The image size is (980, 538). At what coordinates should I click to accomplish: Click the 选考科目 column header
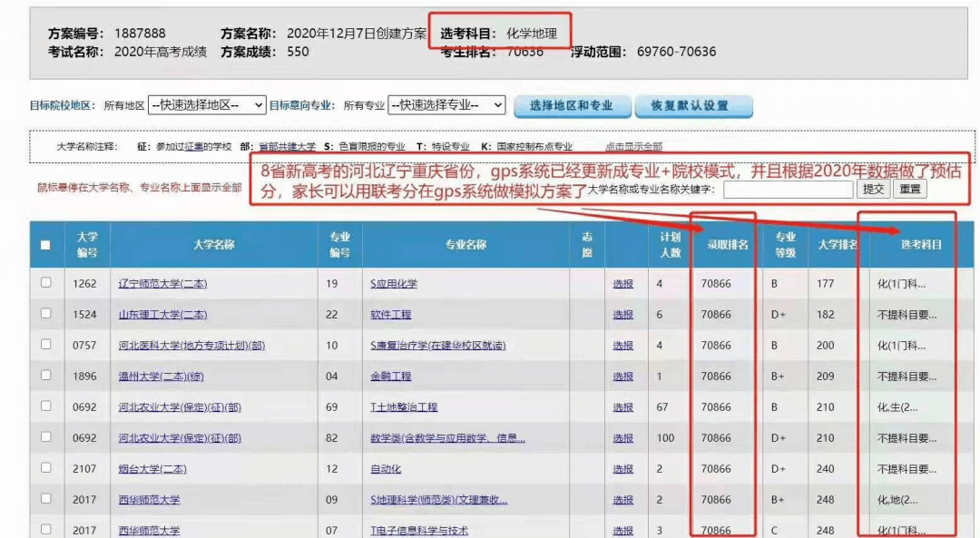click(921, 244)
